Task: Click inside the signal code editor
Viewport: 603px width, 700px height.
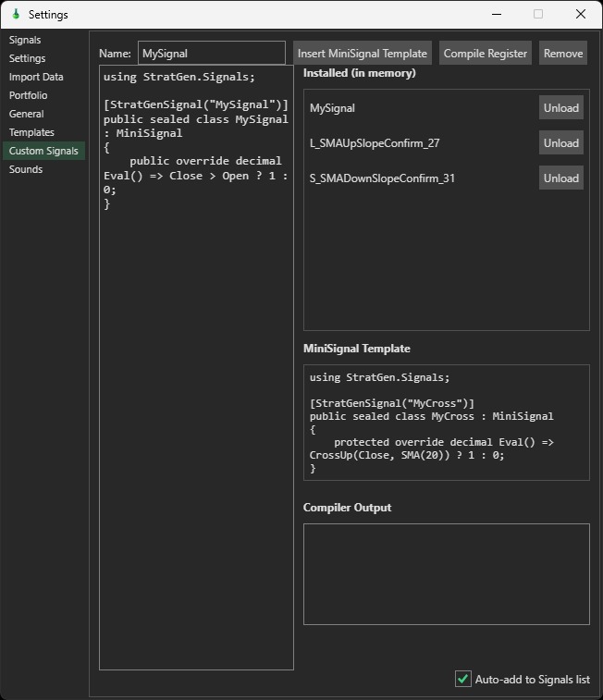Action: pos(196,367)
